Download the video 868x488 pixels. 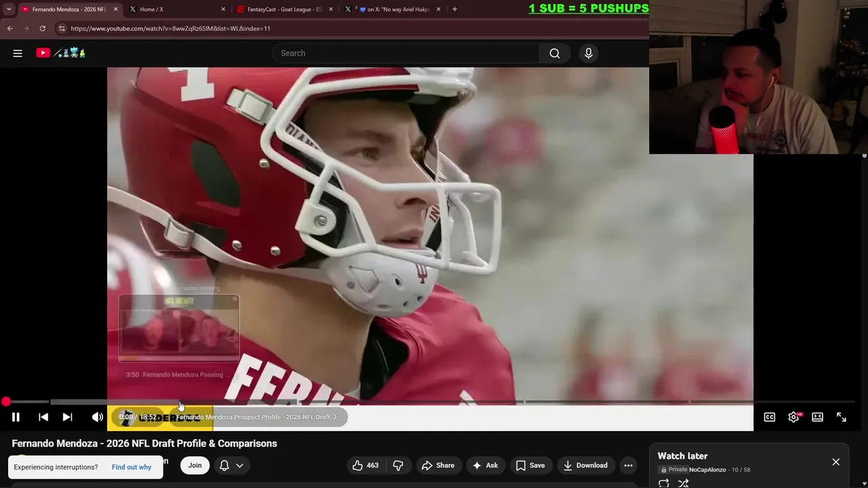pos(585,465)
